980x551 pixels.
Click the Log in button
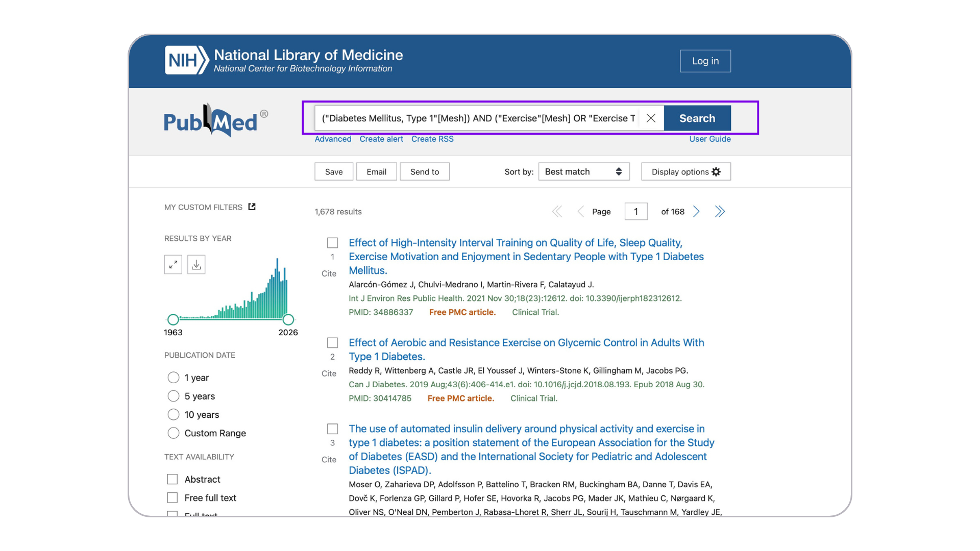(705, 61)
